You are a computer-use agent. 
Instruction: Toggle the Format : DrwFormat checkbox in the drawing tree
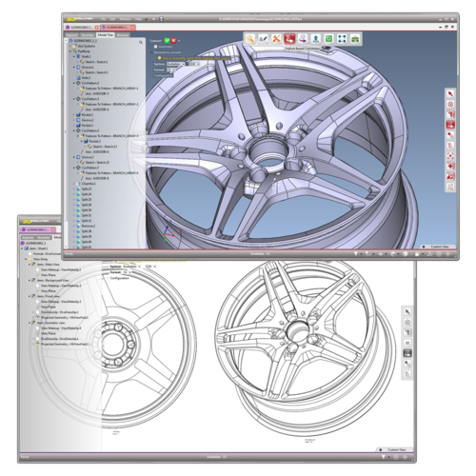pos(30,254)
